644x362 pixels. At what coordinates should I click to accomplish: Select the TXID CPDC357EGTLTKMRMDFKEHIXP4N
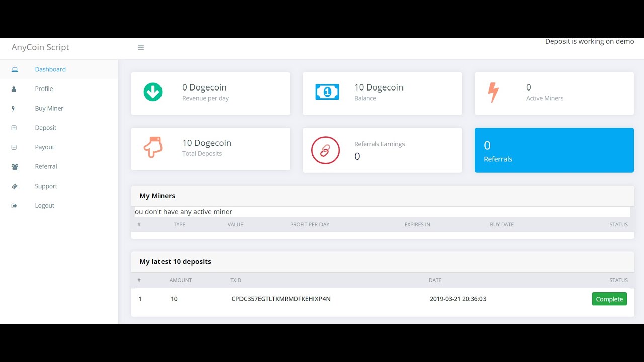point(281,299)
